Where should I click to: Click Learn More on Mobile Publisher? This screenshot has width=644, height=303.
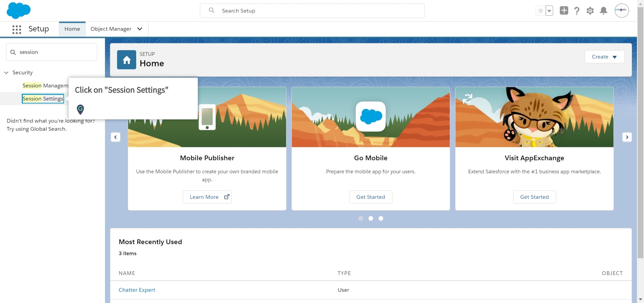point(207,197)
